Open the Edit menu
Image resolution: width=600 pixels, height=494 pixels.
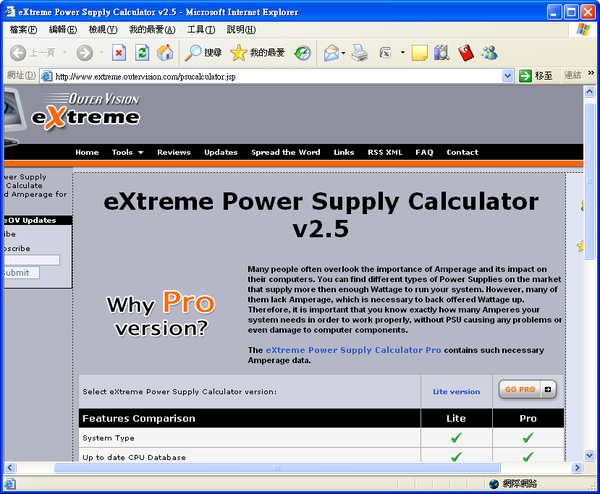[x=63, y=29]
